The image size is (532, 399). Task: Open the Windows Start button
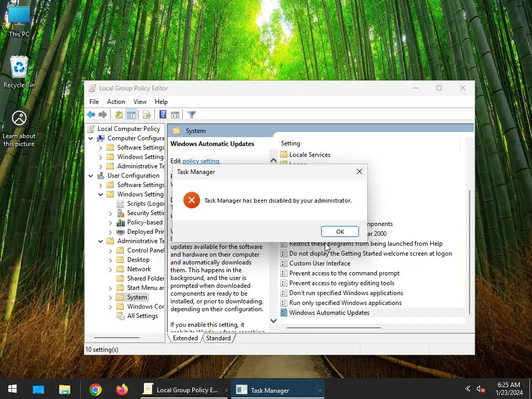[x=12, y=389]
